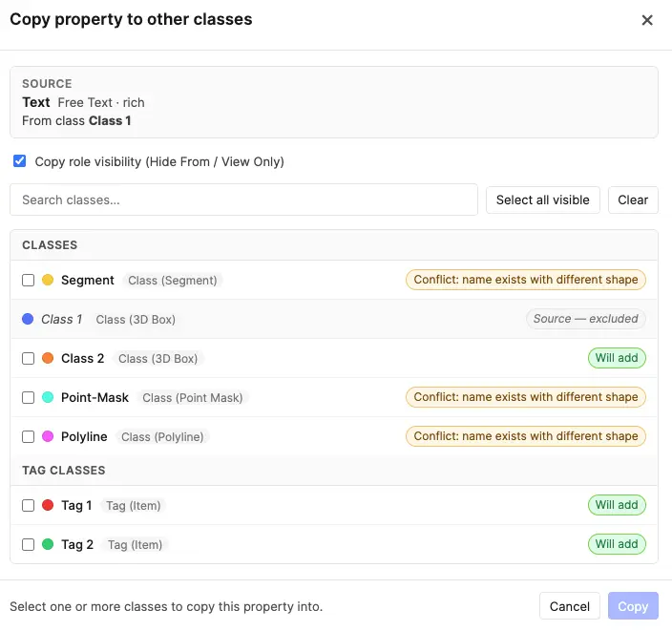Check the Segment class checkbox
672x631 pixels.
tap(29, 281)
